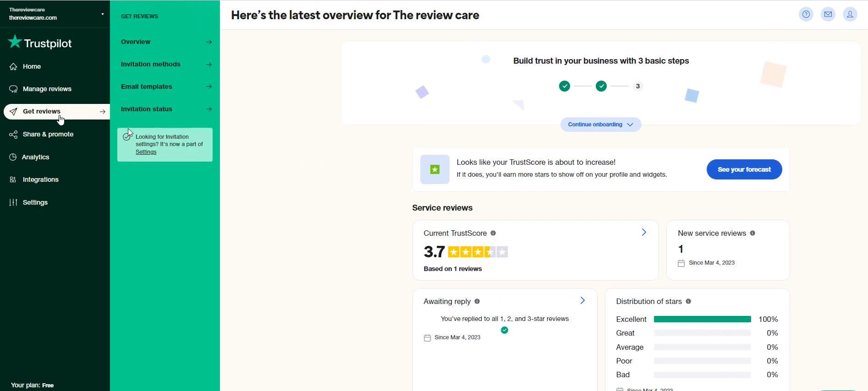Click the completed first onboarding step checkmark
This screenshot has width=868, height=391.
tap(565, 86)
